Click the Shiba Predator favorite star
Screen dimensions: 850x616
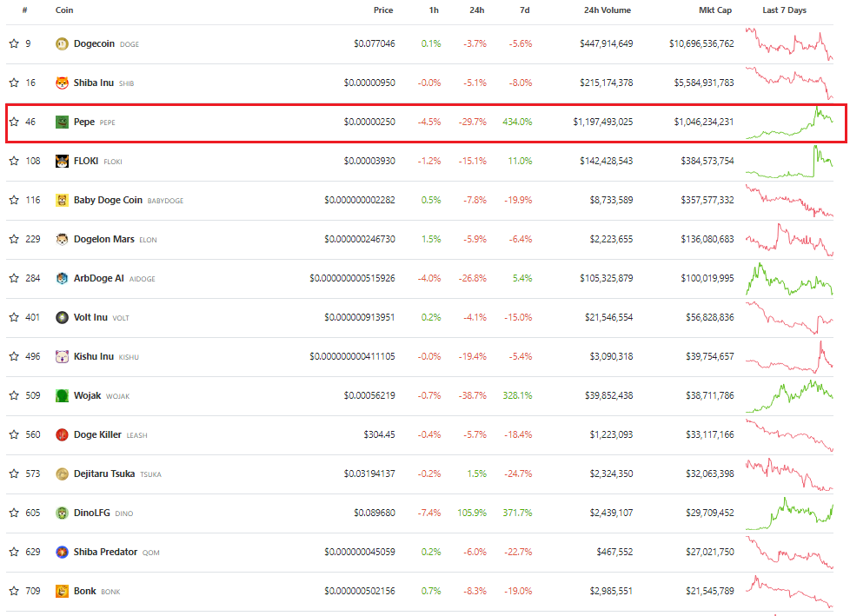click(14, 552)
